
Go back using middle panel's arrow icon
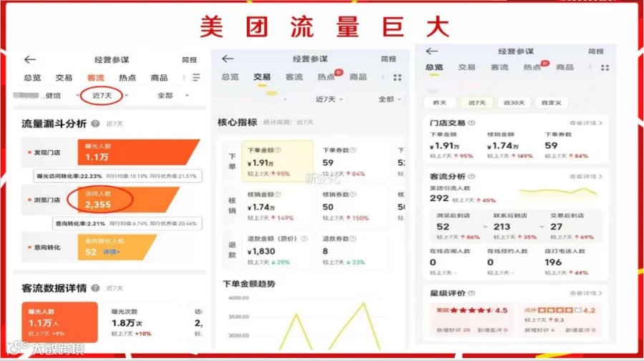click(x=228, y=59)
